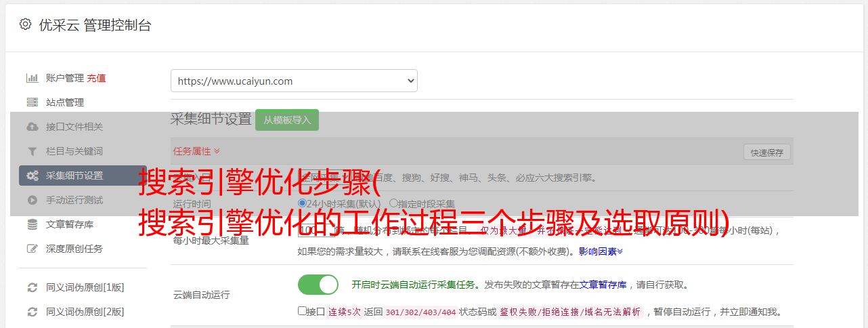Click the red 充值 link
Image resolution: width=868 pixels, height=328 pixels.
point(96,78)
